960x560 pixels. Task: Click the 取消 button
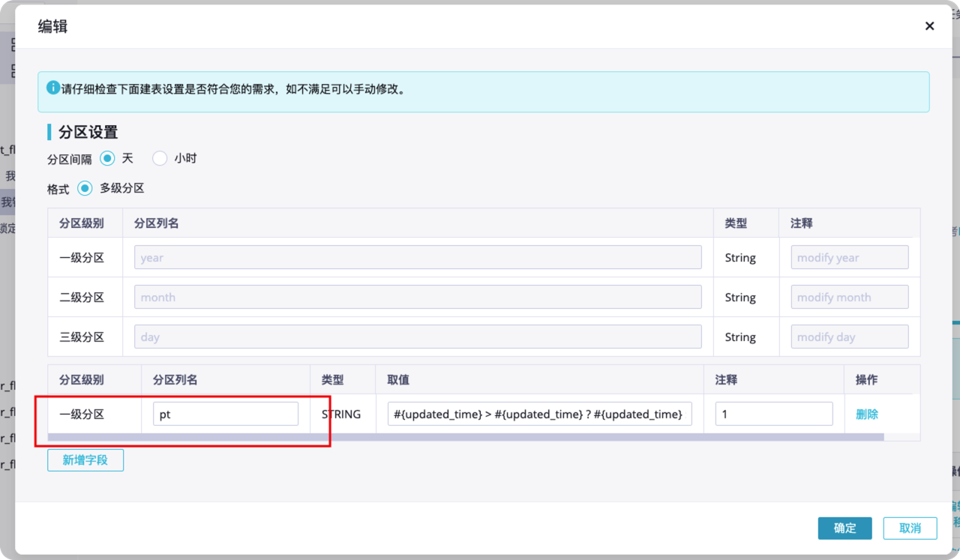click(910, 528)
